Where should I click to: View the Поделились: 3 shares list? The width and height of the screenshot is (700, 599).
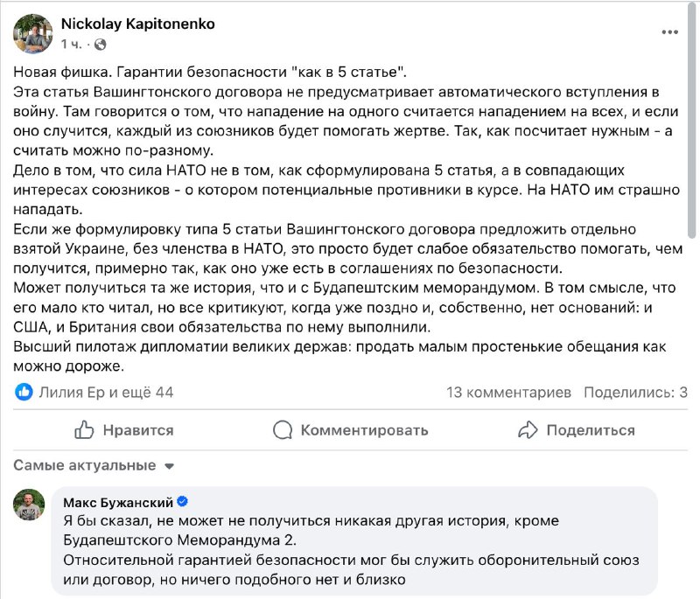tap(635, 392)
